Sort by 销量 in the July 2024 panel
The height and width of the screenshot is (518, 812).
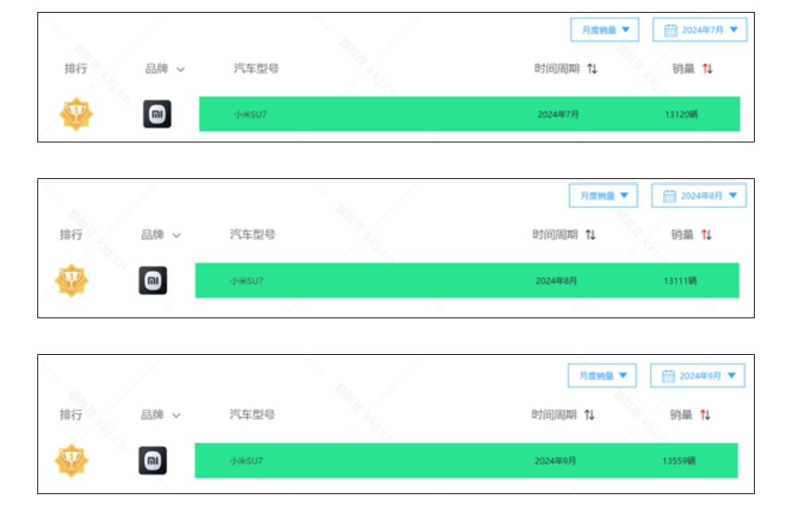point(707,68)
